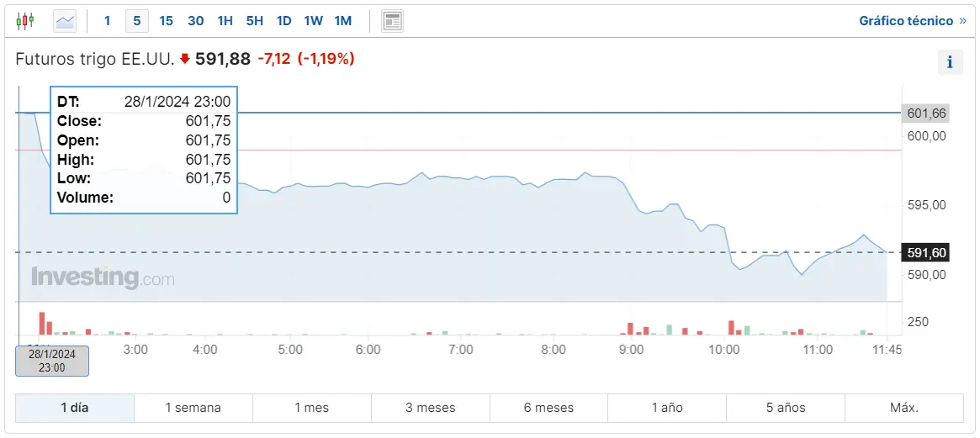Switch to candlestick chart type

pyautogui.click(x=25, y=21)
